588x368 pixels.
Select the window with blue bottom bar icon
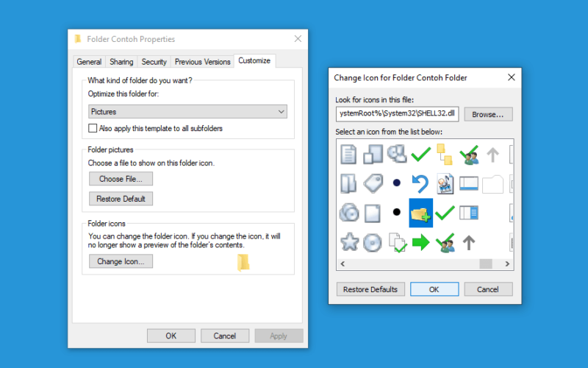(469, 183)
